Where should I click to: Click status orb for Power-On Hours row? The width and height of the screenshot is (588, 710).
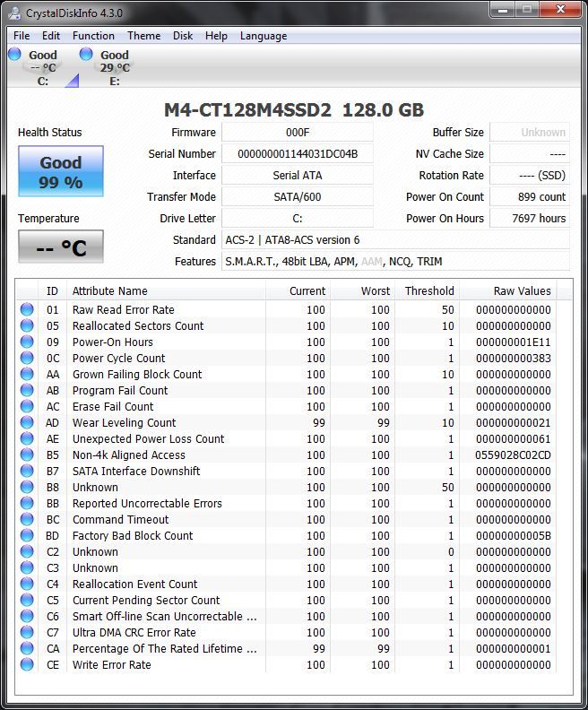pos(27,342)
